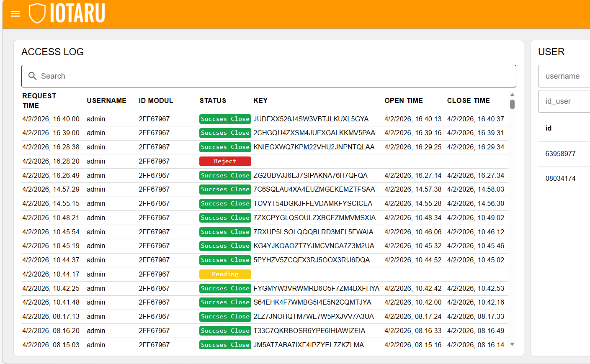Click the REQUEST TIME column header
590x364 pixels.
point(39,100)
